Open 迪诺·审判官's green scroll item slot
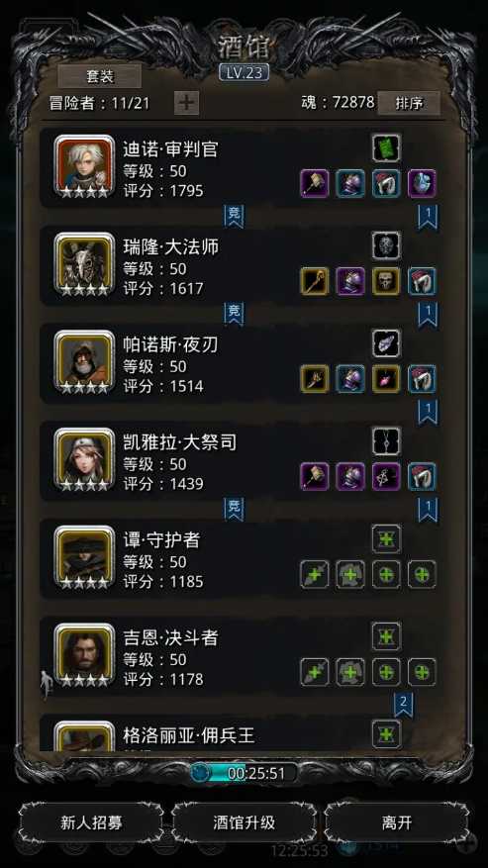Screen dimensions: 488x868 pyautogui.click(x=386, y=147)
